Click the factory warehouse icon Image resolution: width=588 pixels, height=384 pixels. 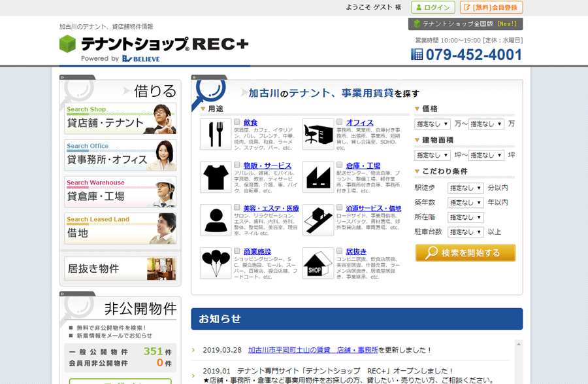(x=318, y=177)
